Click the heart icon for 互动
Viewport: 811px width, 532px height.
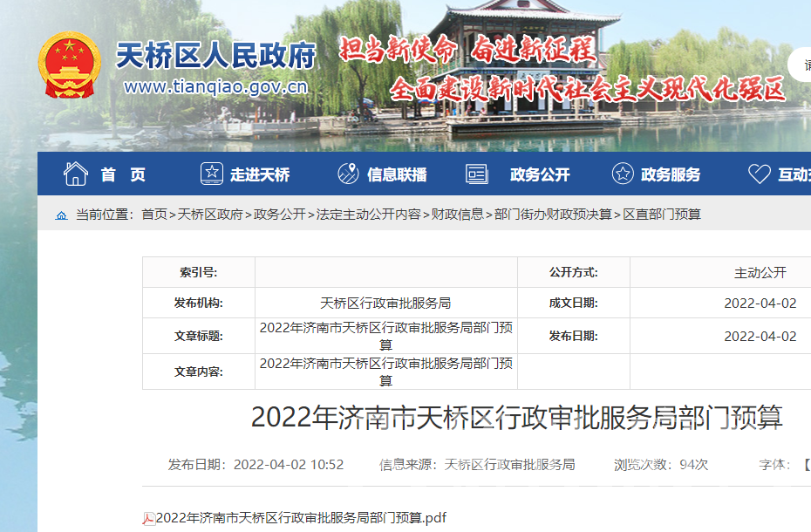pos(759,174)
